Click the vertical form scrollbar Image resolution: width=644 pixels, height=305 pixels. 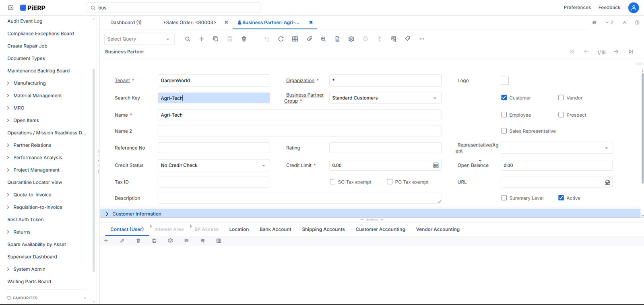642,128
